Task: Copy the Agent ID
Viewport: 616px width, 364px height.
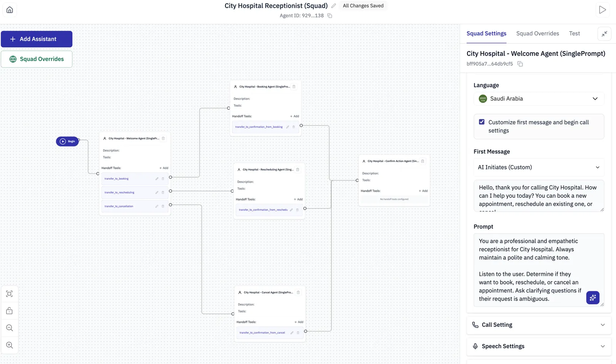Action: 330,16
